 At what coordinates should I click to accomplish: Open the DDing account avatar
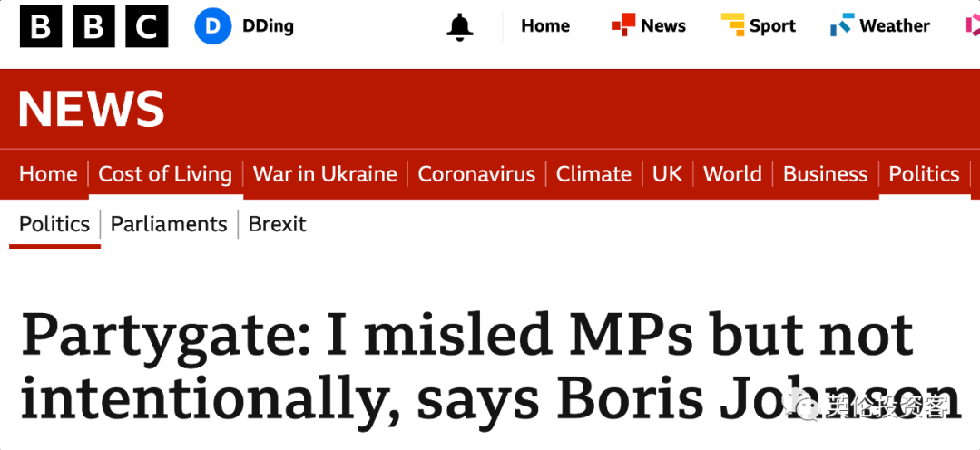click(213, 25)
